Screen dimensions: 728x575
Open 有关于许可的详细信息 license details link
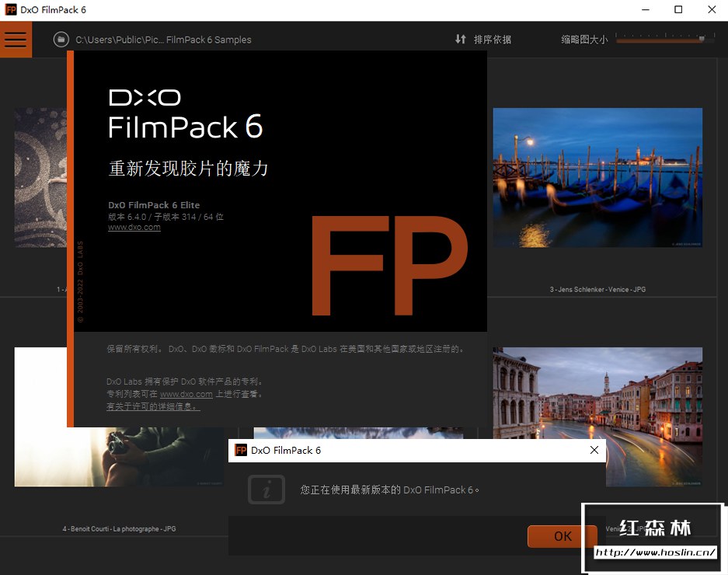pyautogui.click(x=153, y=406)
